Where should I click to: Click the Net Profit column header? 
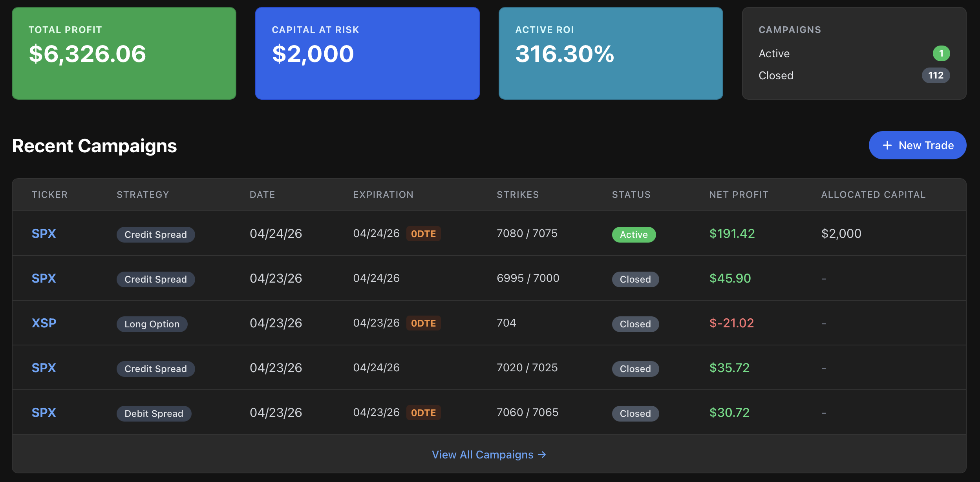point(739,195)
